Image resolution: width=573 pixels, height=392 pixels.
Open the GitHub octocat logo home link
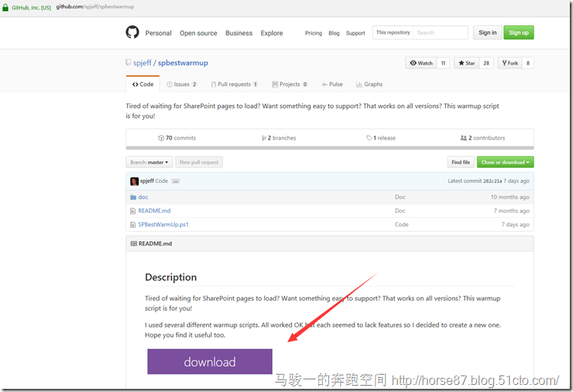(x=133, y=32)
